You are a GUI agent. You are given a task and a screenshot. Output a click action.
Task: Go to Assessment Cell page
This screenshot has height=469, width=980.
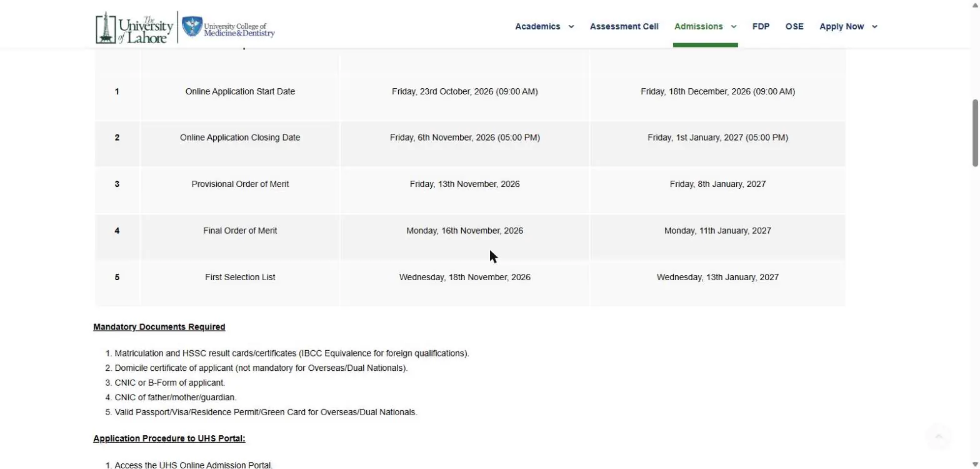(624, 26)
